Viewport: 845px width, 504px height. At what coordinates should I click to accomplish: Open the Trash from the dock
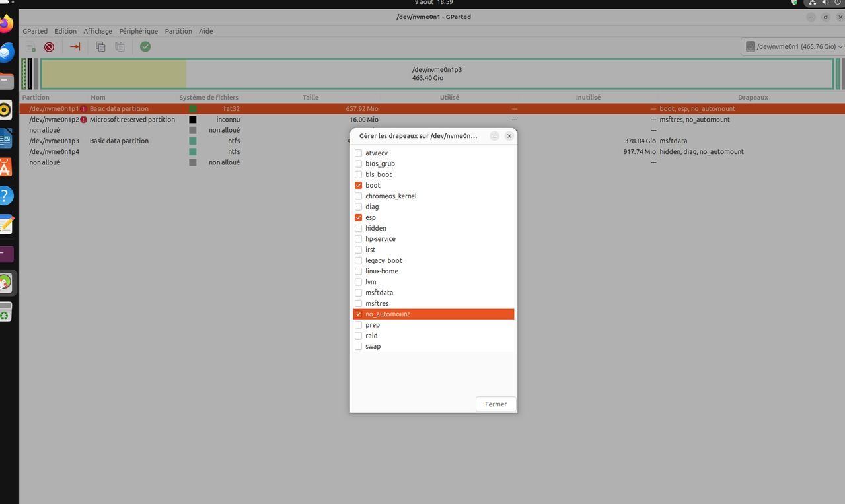coord(5,313)
